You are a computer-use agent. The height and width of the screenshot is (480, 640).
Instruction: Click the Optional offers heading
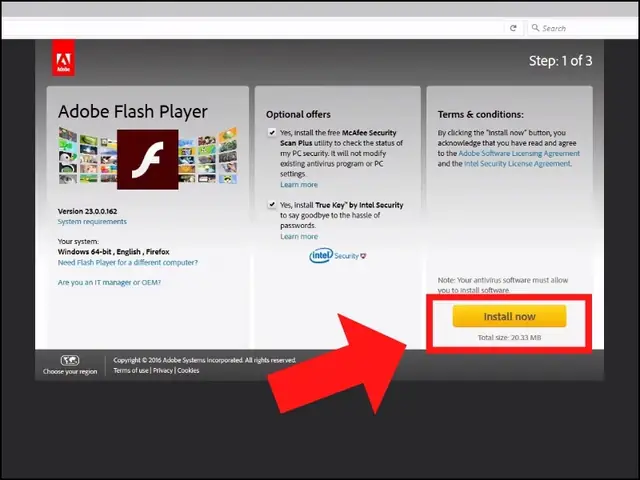coord(298,115)
